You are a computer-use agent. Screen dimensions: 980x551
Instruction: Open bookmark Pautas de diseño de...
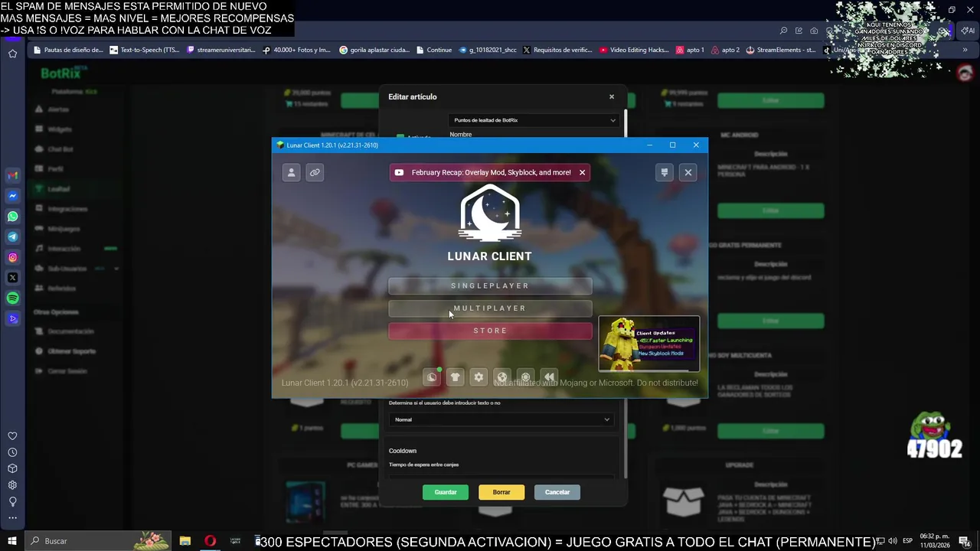coord(67,50)
